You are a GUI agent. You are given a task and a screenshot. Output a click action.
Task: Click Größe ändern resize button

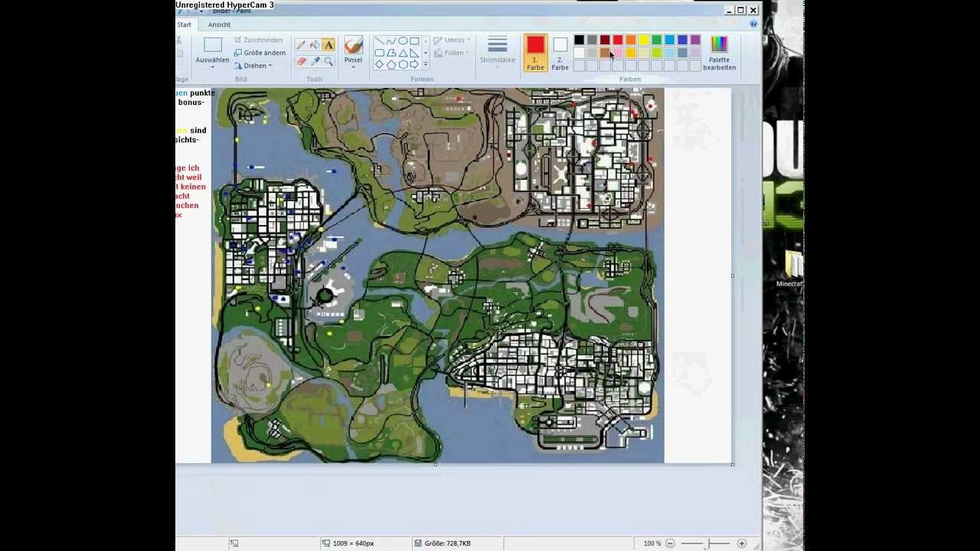tap(260, 53)
